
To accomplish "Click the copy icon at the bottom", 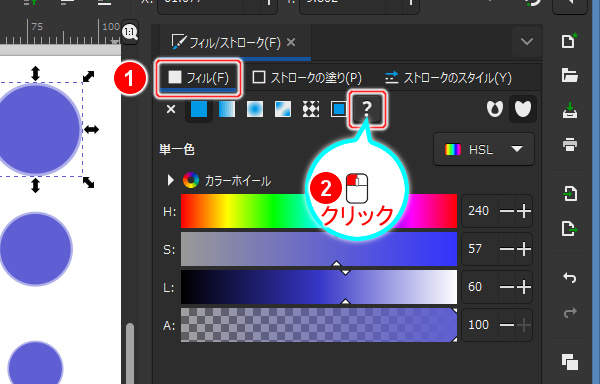I will tap(569, 361).
